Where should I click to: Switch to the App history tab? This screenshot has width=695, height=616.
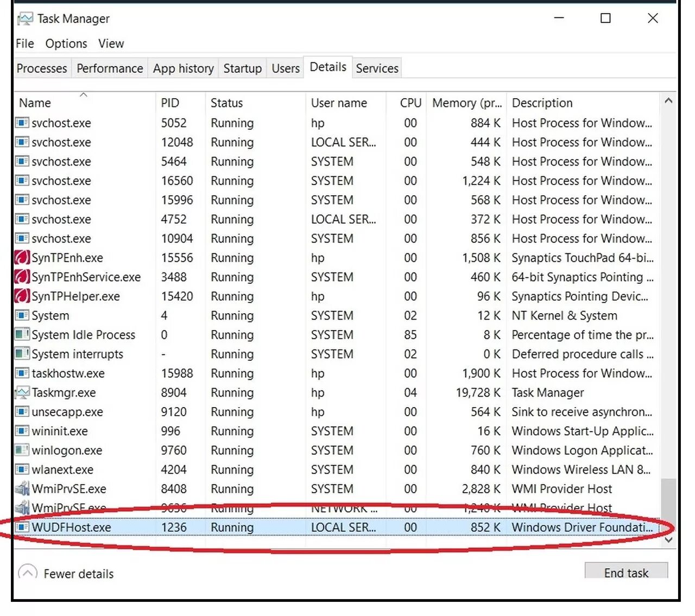[x=183, y=68]
